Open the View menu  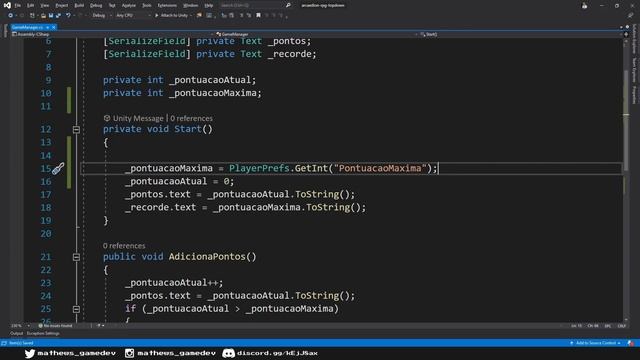[x=44, y=5]
